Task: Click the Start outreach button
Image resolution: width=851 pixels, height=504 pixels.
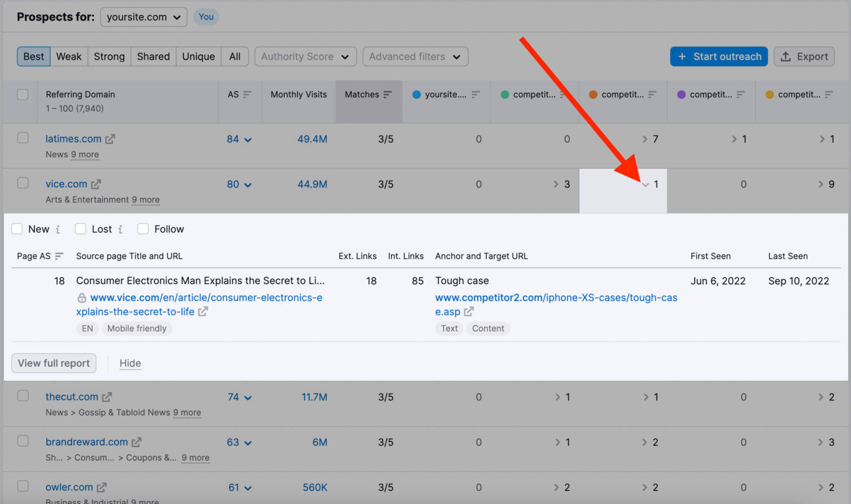Action: [x=719, y=56]
